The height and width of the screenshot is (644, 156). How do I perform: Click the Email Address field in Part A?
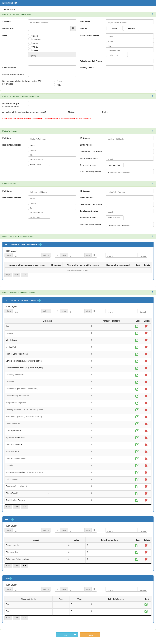coord(52,68)
